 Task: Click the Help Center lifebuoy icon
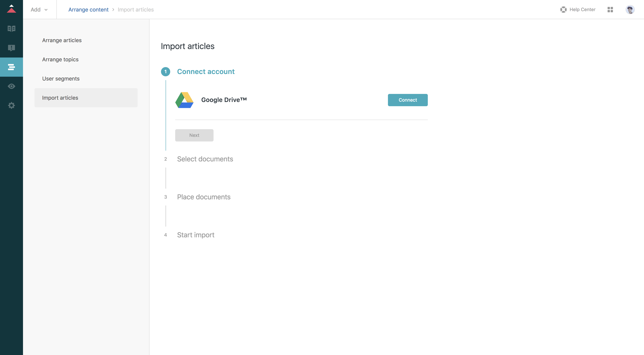click(563, 10)
